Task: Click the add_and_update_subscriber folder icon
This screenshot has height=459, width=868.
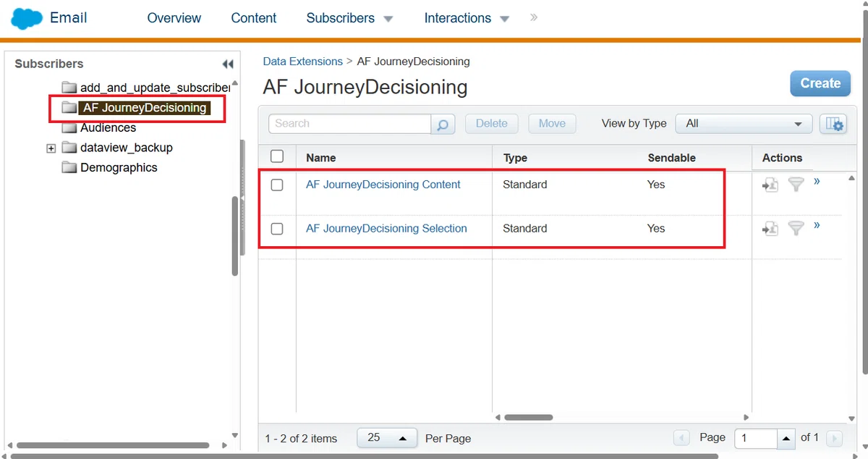Action: [69, 88]
